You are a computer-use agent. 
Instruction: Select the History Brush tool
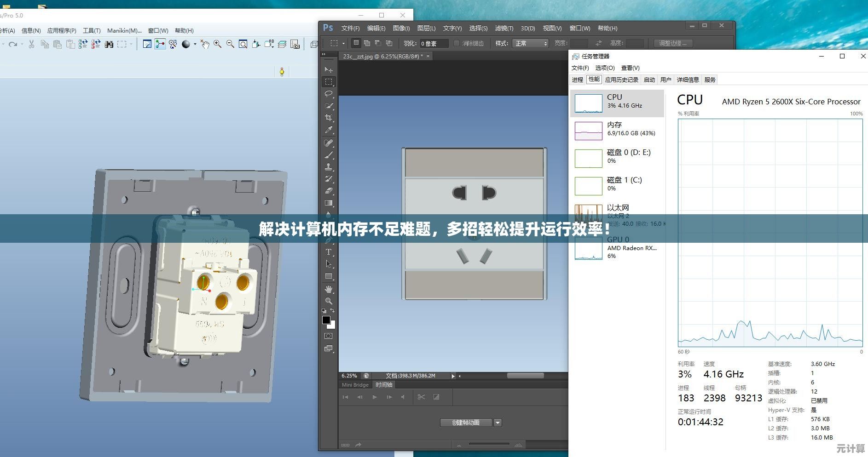pyautogui.click(x=329, y=179)
